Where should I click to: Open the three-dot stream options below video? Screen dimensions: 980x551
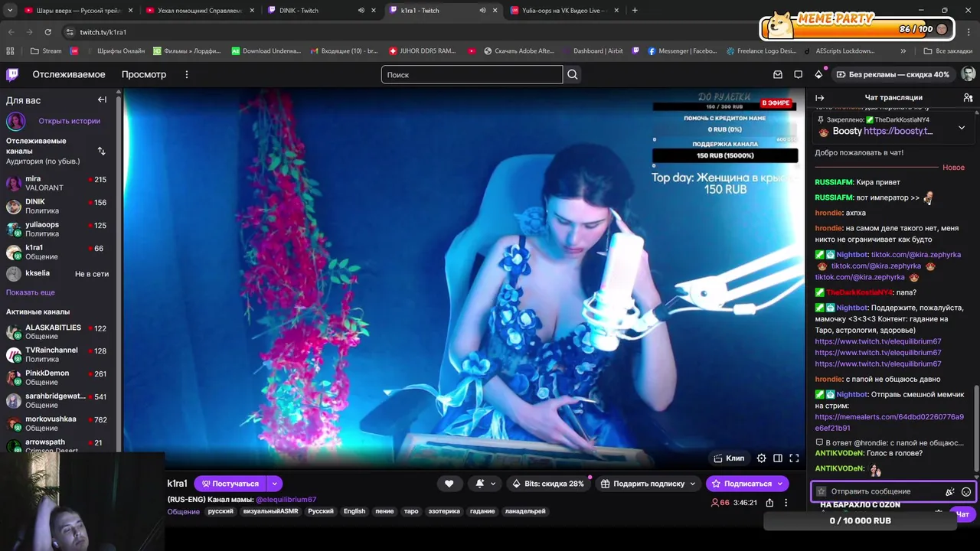[x=786, y=503]
